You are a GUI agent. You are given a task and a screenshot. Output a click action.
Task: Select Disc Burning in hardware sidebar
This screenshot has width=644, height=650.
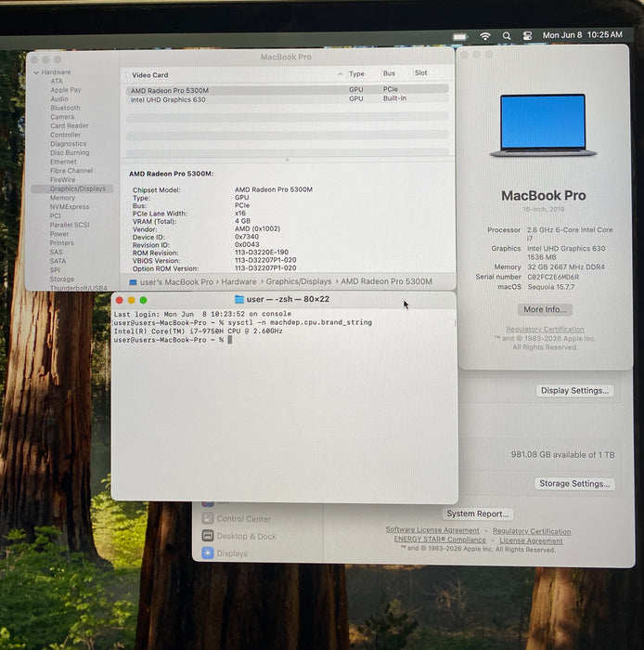click(x=70, y=152)
